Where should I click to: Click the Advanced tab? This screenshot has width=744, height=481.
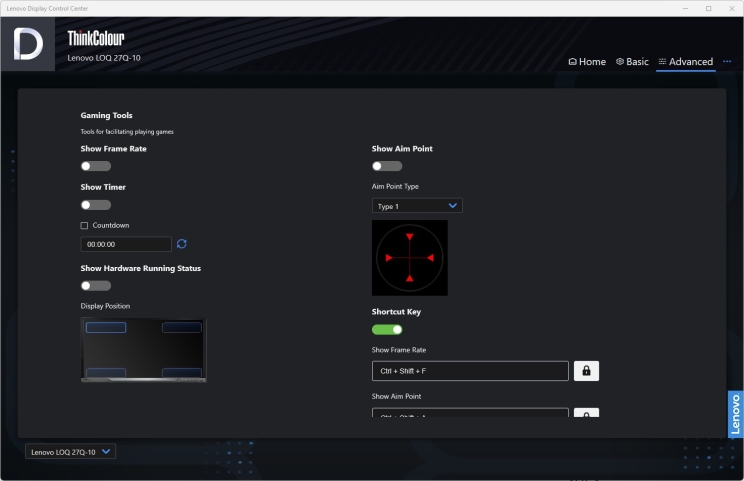pos(686,62)
